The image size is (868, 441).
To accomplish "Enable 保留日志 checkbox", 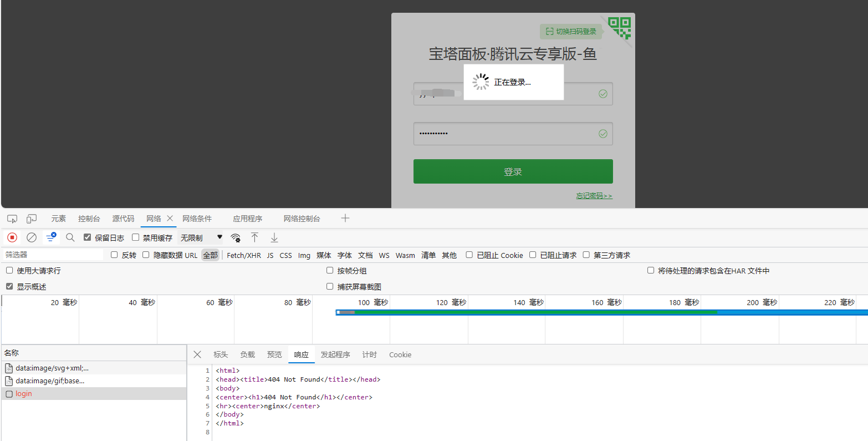I will (87, 237).
